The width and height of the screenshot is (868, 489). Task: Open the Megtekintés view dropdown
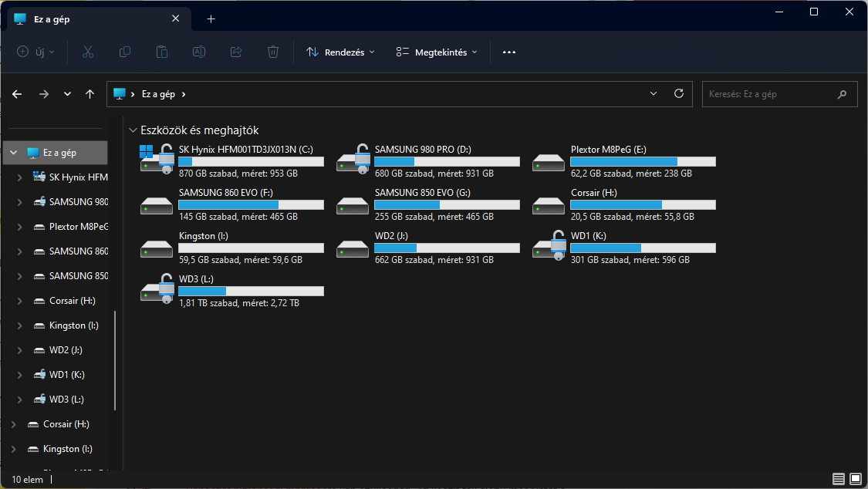(437, 52)
